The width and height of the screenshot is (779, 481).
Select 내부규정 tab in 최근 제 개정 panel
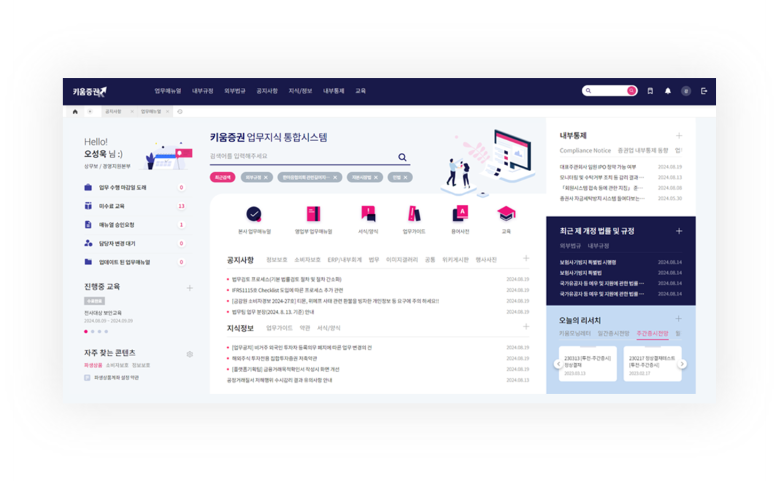click(x=598, y=246)
